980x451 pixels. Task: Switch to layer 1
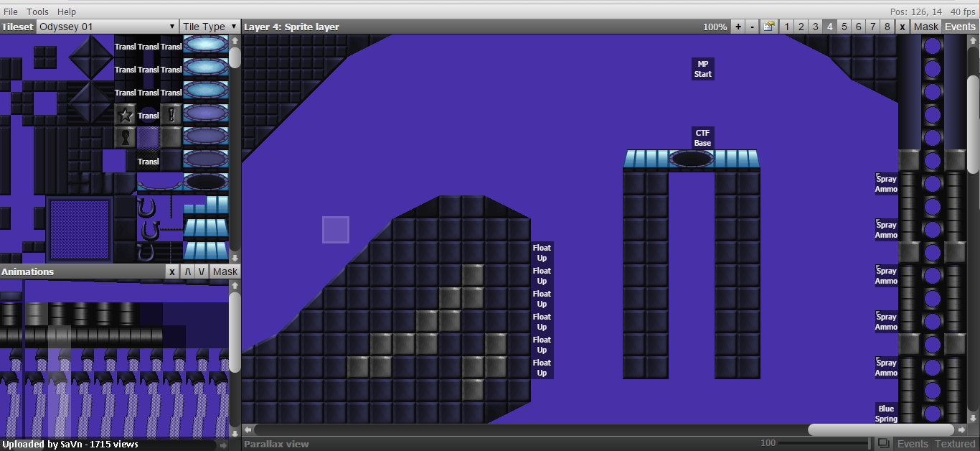coord(787,27)
